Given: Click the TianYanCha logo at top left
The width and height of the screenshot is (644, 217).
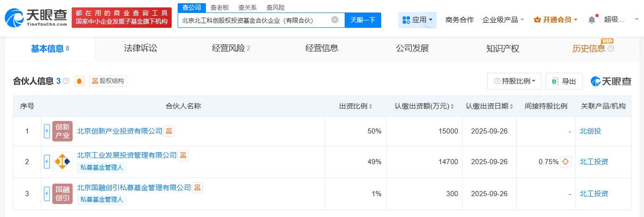Looking at the screenshot, I should 36,19.
